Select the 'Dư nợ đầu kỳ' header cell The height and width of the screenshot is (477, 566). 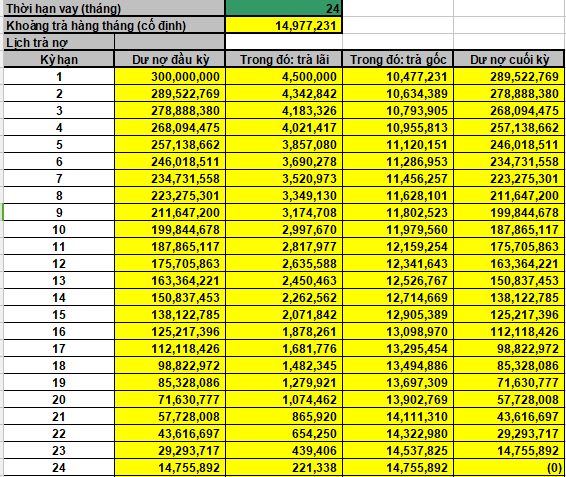(x=170, y=59)
